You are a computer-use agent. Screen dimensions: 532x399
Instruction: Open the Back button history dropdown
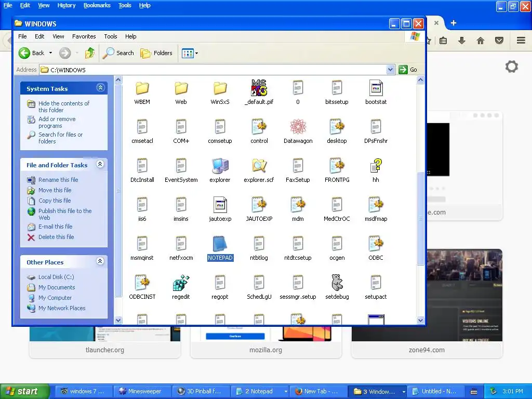[x=50, y=53]
